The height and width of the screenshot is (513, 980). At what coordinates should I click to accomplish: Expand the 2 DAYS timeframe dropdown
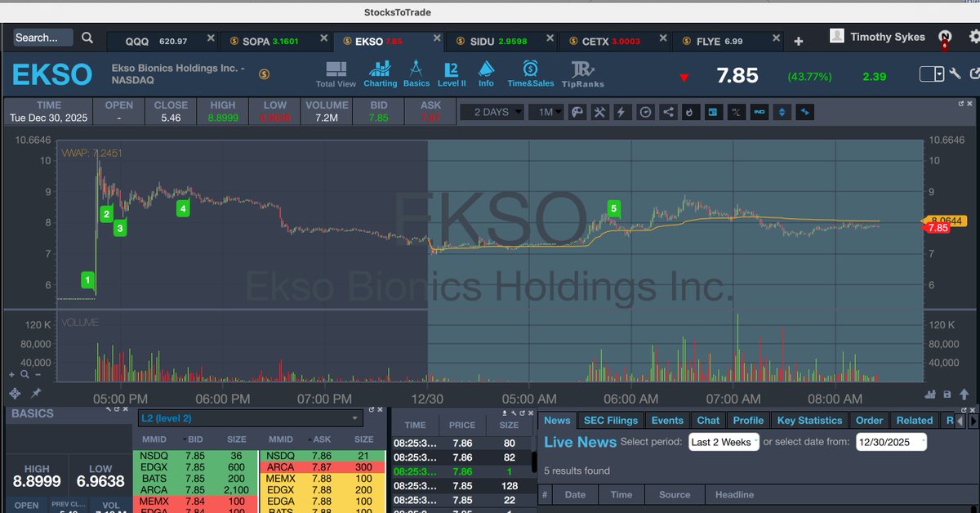[492, 112]
